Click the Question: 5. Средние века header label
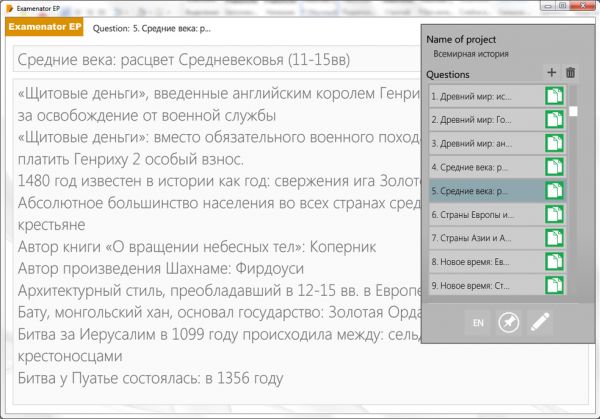Image resolution: width=600 pixels, height=419 pixels. (x=152, y=28)
